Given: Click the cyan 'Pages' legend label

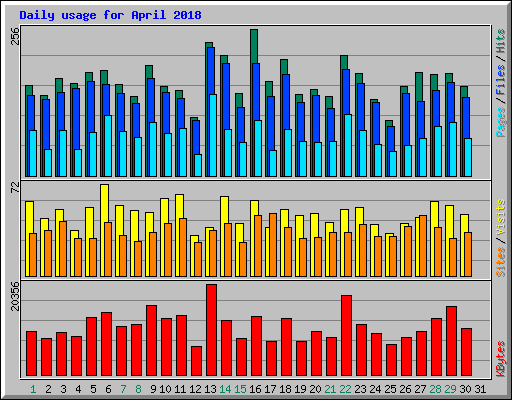Looking at the screenshot, I should 500,122.
